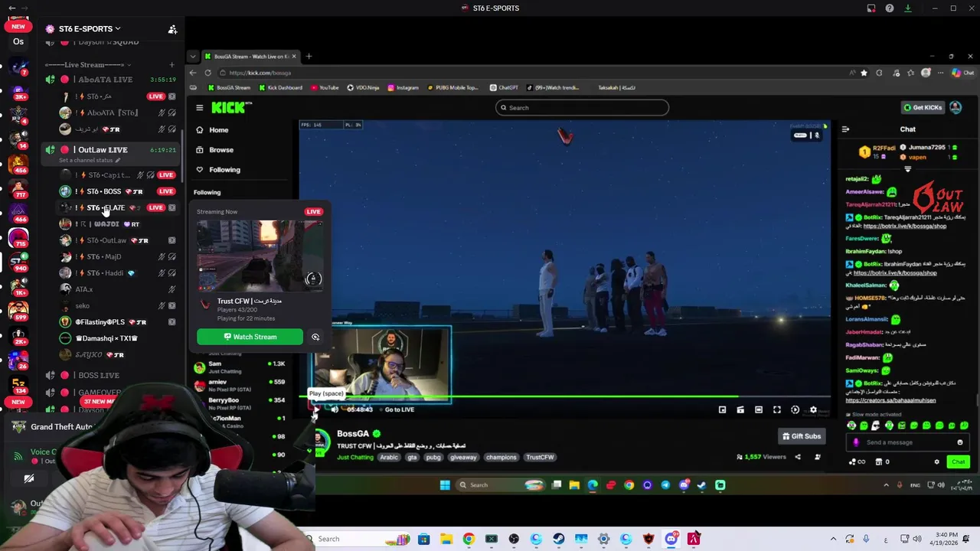Open Discord server icon with 3K+ badge
This screenshot has width=980, height=551.
tap(18, 90)
